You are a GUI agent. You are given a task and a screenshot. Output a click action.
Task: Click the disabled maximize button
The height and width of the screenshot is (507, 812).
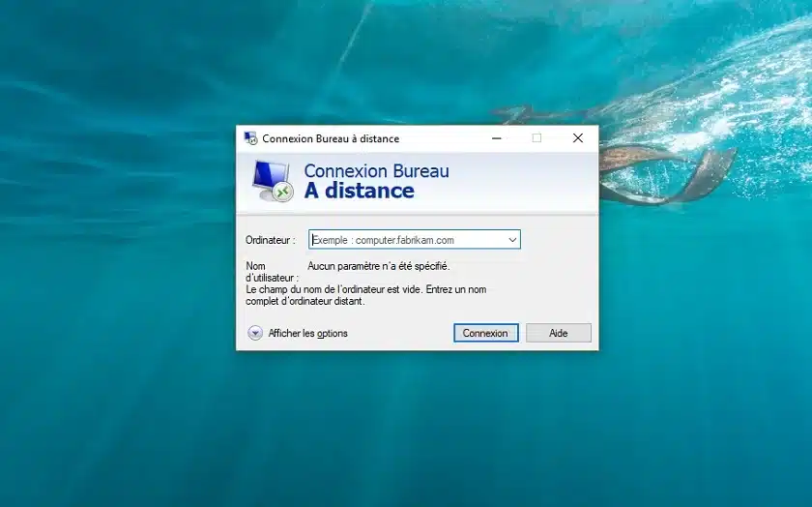[x=537, y=138]
